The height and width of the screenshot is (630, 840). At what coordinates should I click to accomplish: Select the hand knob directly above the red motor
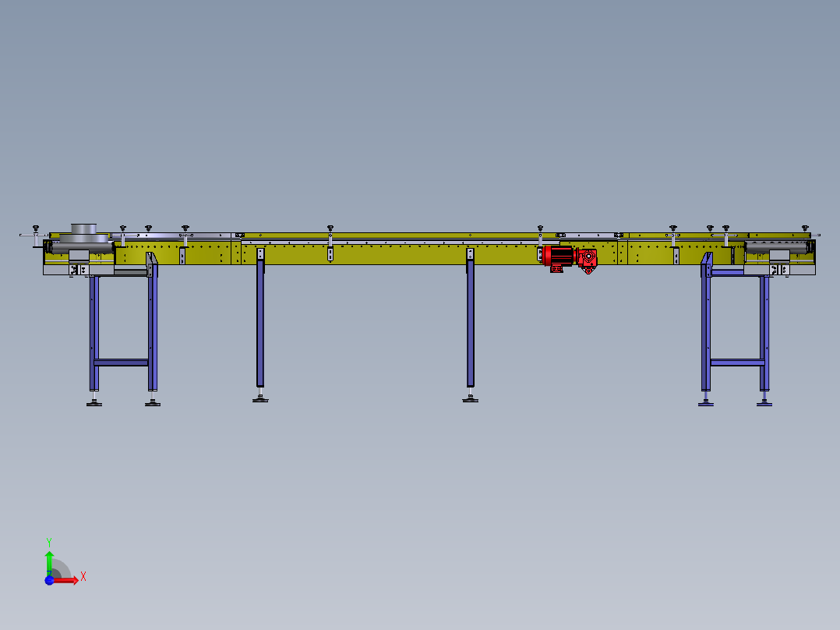[540, 227]
